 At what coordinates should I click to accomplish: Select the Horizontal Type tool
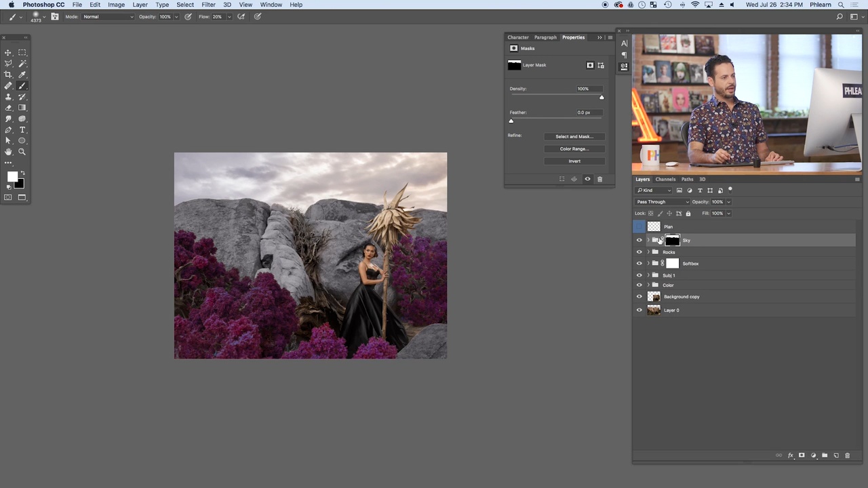(x=22, y=129)
